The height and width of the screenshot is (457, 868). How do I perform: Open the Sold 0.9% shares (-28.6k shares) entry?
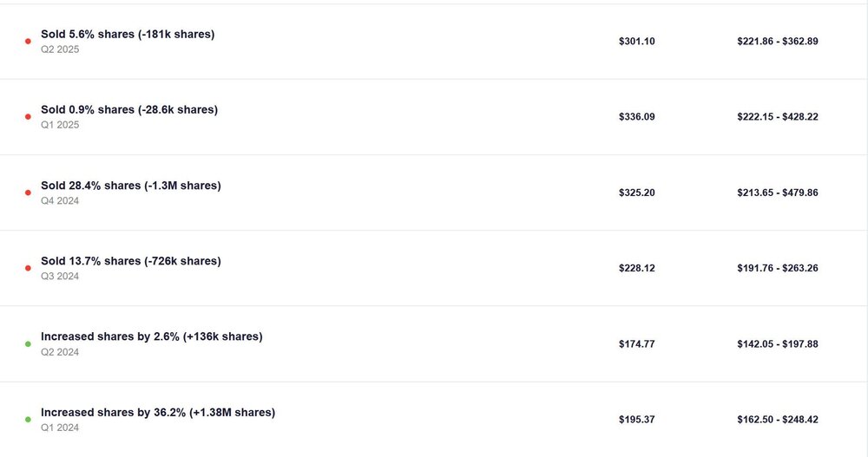(129, 110)
